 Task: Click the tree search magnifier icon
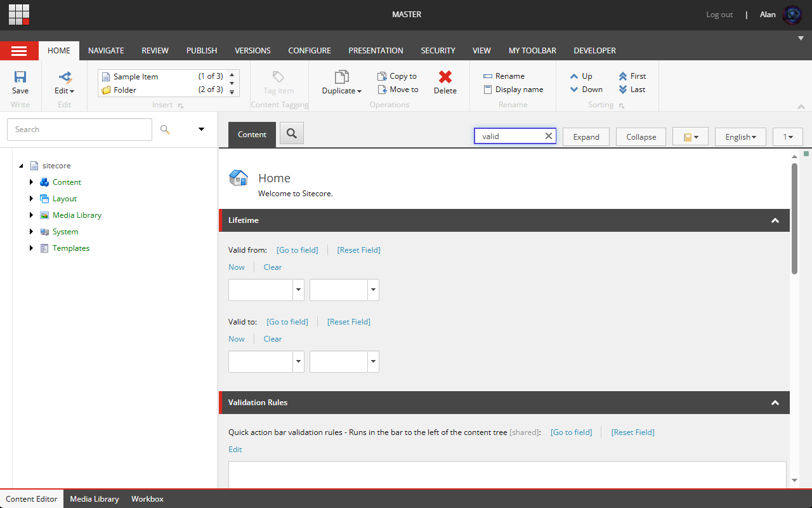pyautogui.click(x=165, y=130)
